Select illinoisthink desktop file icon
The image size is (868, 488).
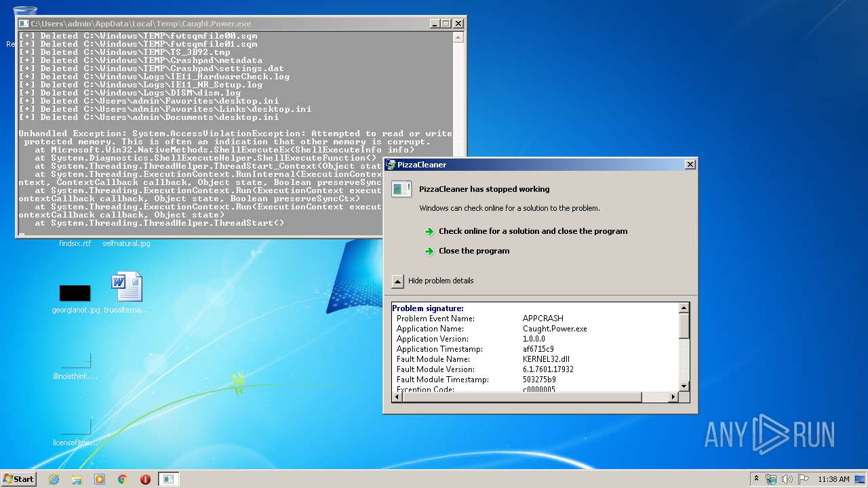coord(75,366)
